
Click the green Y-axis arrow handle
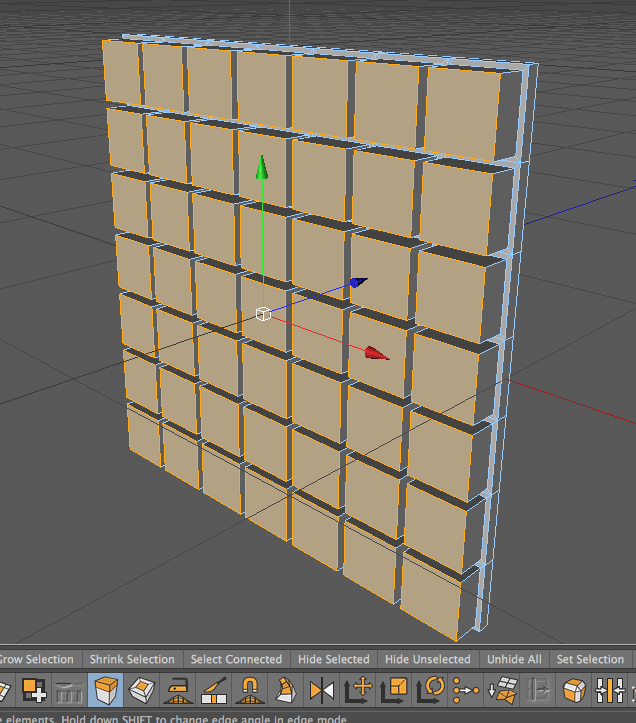(x=262, y=167)
